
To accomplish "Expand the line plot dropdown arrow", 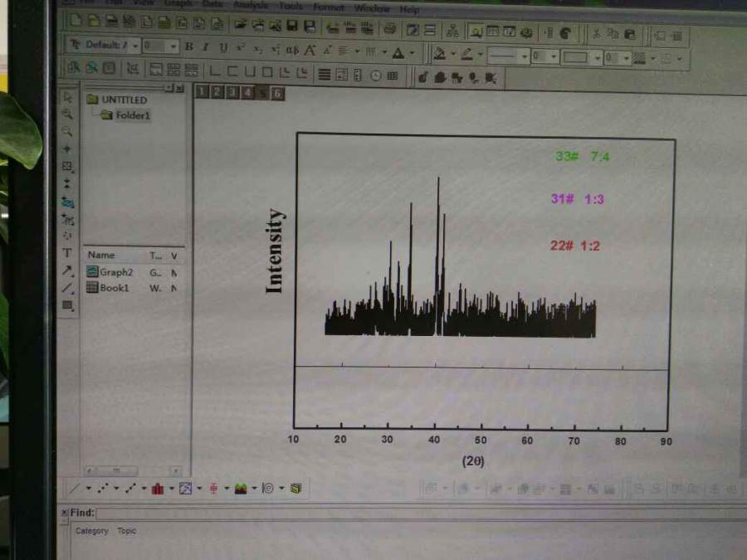I will tap(89, 488).
